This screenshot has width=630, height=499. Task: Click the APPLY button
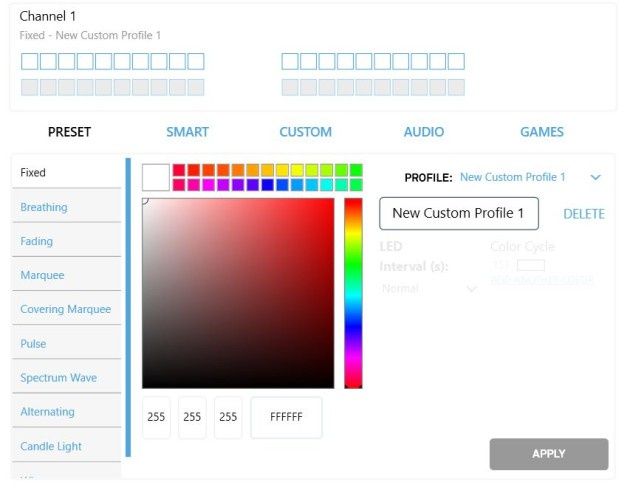(548, 454)
